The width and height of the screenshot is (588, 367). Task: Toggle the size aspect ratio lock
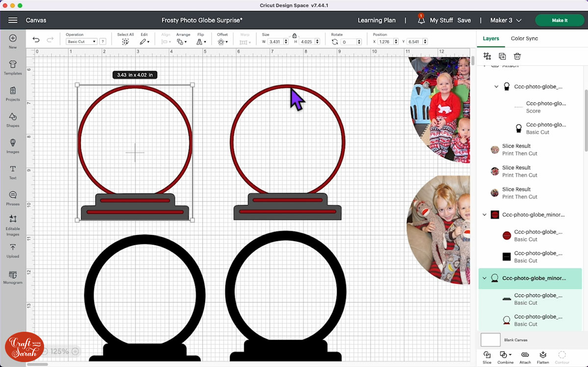[x=294, y=35]
